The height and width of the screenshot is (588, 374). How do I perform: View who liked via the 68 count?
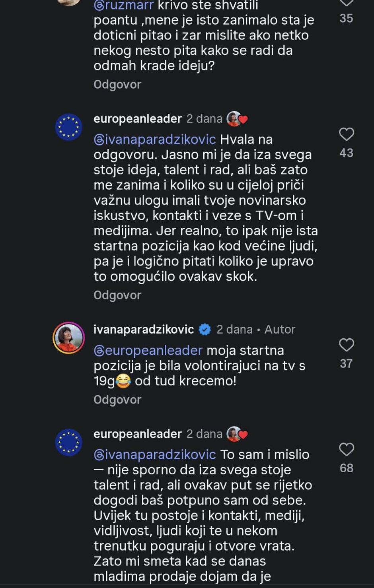pos(346,468)
